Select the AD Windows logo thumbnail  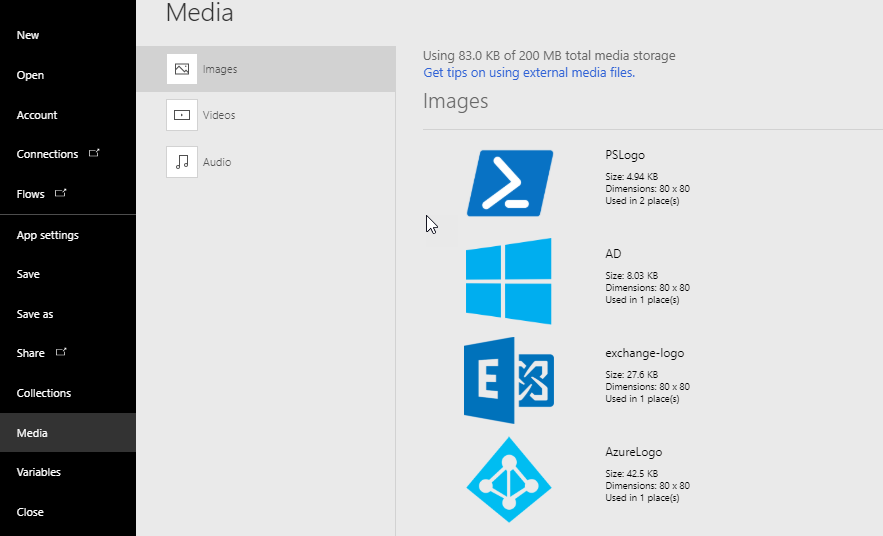pos(509,281)
